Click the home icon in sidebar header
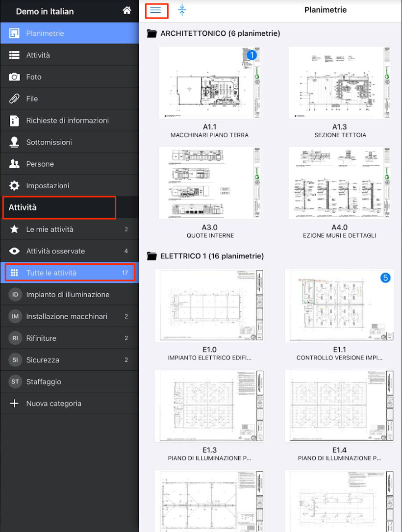The image size is (402, 532). 127,10
